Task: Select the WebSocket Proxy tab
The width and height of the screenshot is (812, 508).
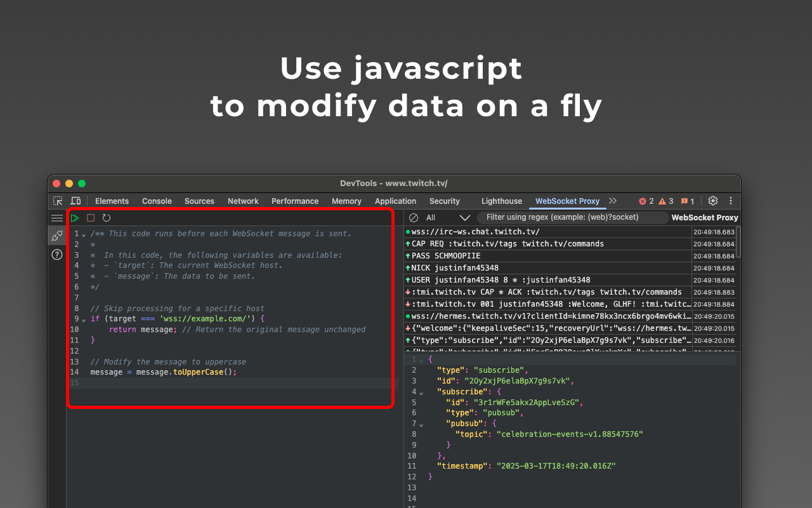Action: click(x=567, y=201)
